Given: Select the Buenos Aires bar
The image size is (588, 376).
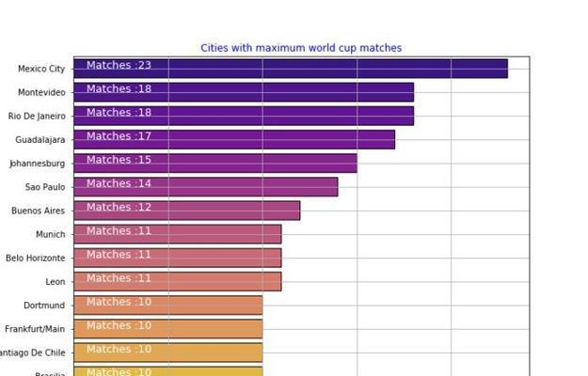Looking at the screenshot, I should (187, 211).
